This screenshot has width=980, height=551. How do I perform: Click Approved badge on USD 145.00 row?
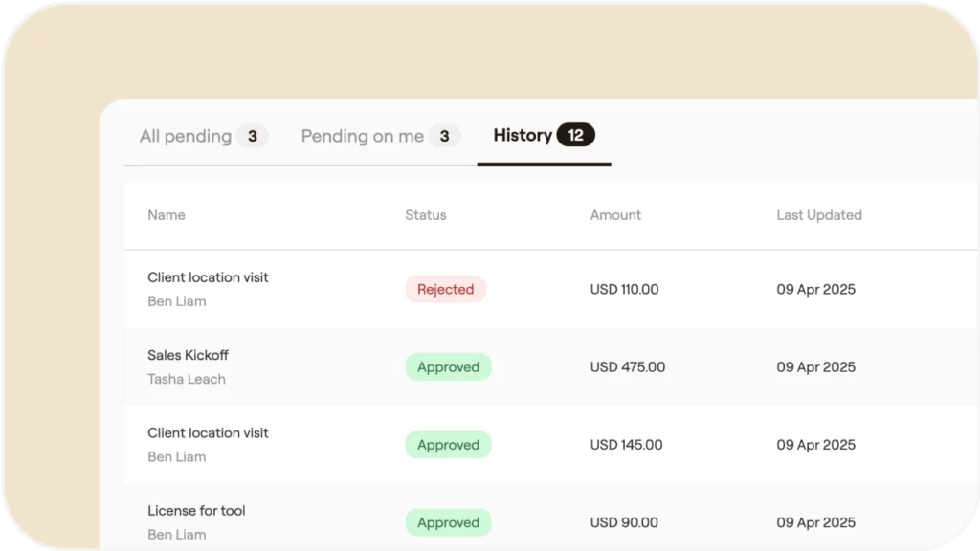pos(448,445)
